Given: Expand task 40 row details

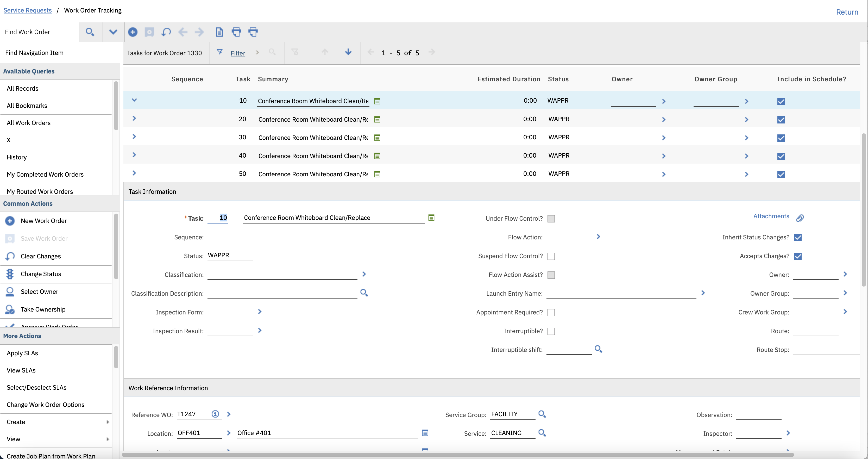Looking at the screenshot, I should [134, 155].
